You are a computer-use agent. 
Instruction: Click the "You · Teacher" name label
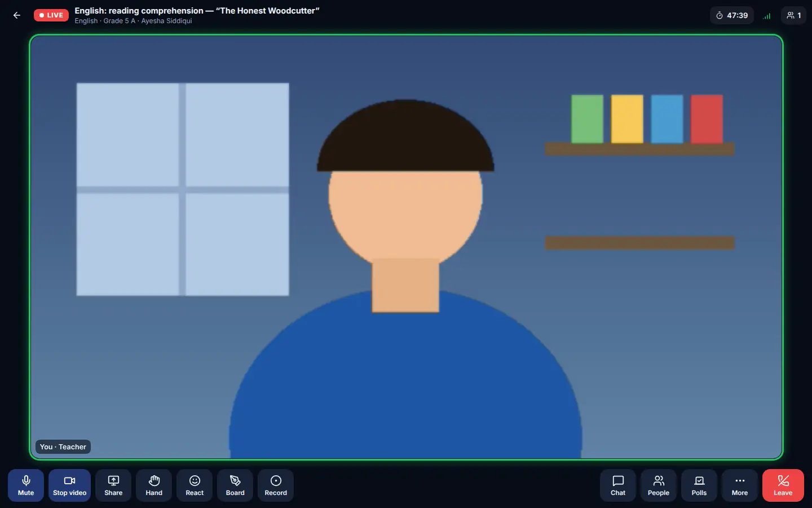pos(63,446)
